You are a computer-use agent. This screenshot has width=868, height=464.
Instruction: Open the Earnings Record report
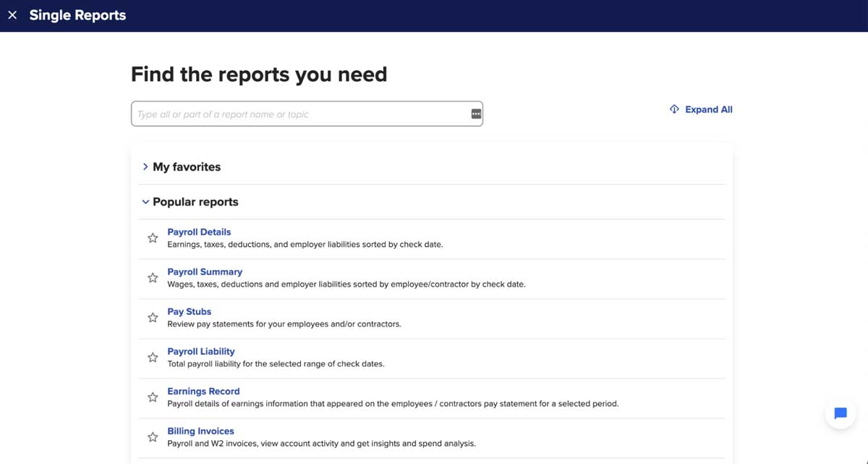(x=203, y=391)
